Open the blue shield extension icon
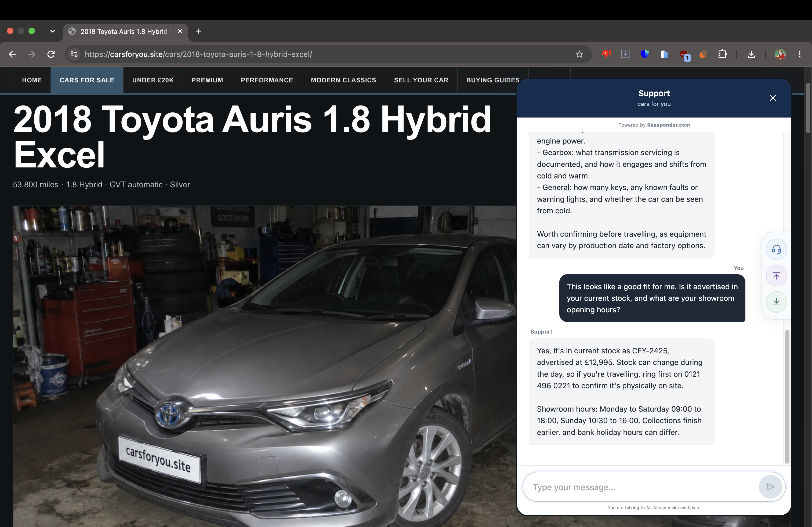 coord(644,54)
